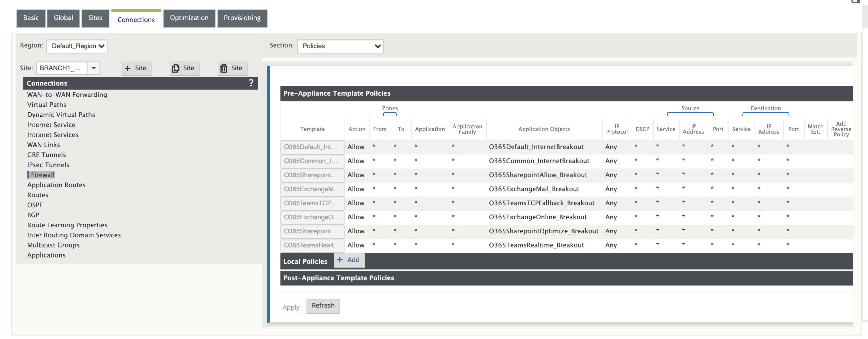Click the Delete Site trash button
Viewport: 868px width, 339px height.
tap(232, 68)
